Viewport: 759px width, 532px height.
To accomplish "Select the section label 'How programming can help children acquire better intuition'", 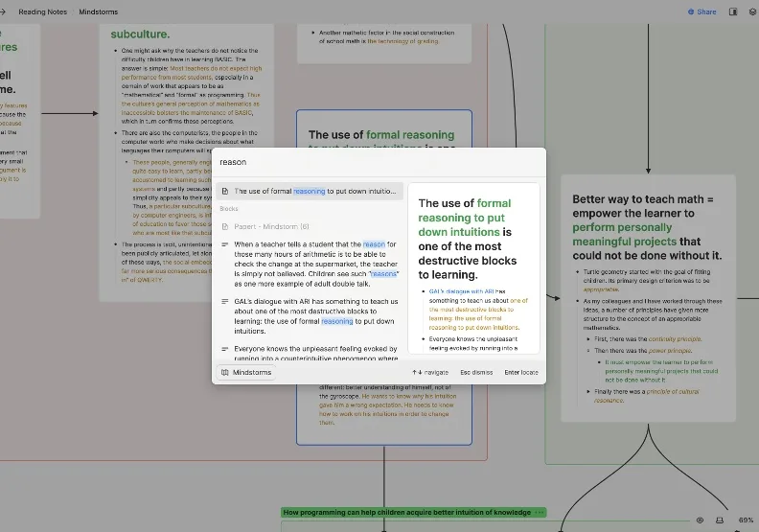I will pos(406,512).
